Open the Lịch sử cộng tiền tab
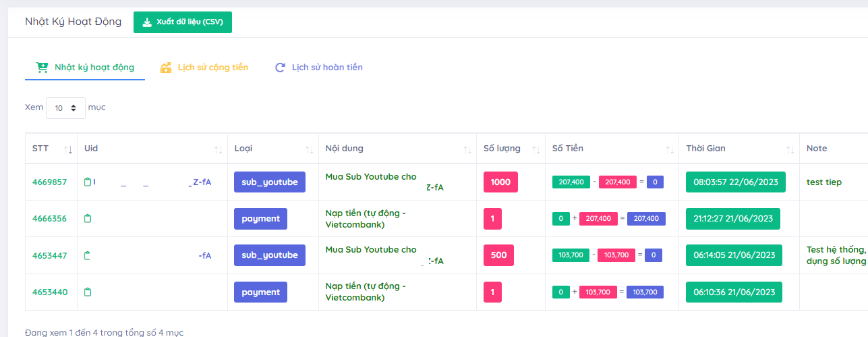This screenshot has width=868, height=337. (204, 68)
